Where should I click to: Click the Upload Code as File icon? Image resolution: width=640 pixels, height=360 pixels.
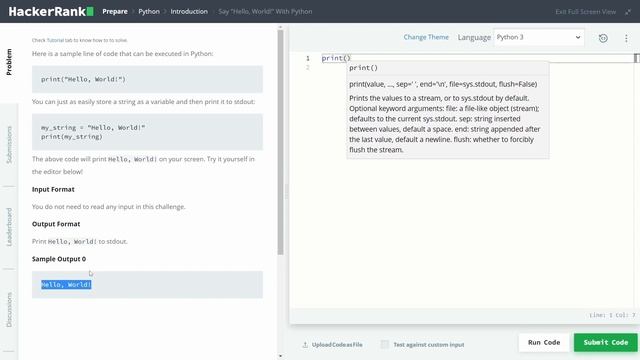coord(305,344)
